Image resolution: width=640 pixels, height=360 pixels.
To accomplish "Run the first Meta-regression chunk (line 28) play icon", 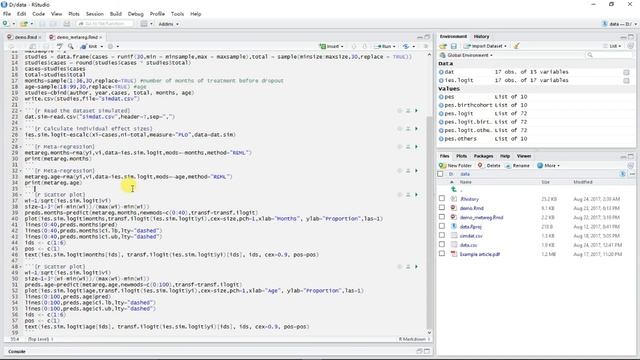I will [x=416, y=147].
